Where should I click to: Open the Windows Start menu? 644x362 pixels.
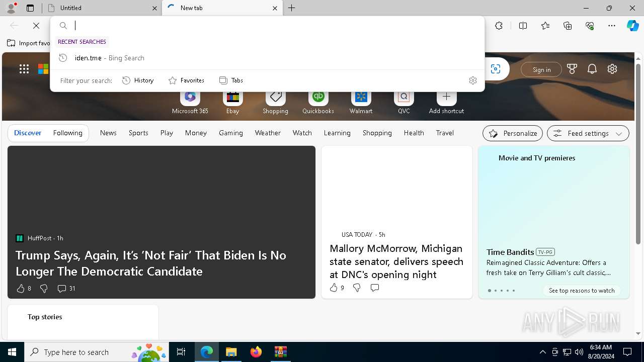[x=12, y=352]
